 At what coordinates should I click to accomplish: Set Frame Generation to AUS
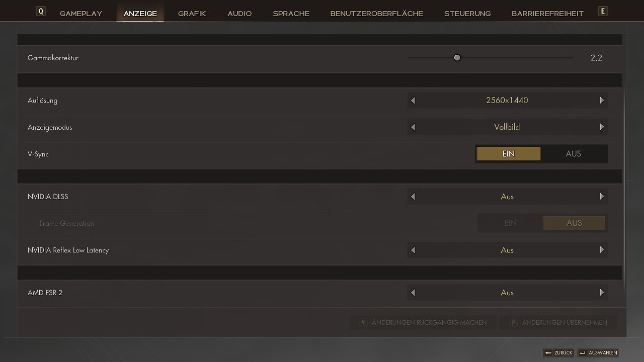coord(574,223)
